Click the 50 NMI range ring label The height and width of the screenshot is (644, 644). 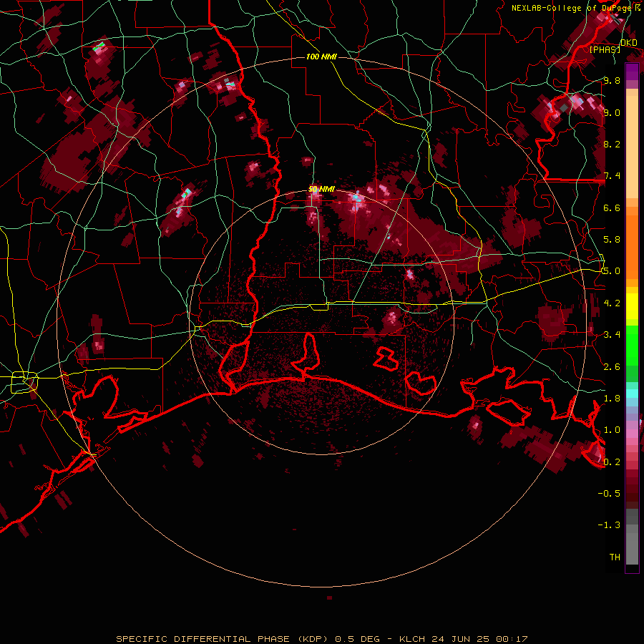pos(321,190)
